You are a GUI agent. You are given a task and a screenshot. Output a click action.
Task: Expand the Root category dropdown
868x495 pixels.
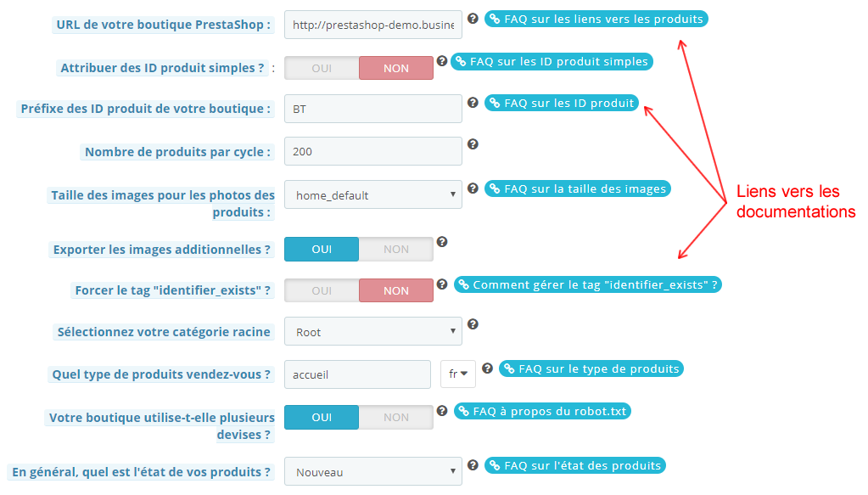(x=372, y=331)
